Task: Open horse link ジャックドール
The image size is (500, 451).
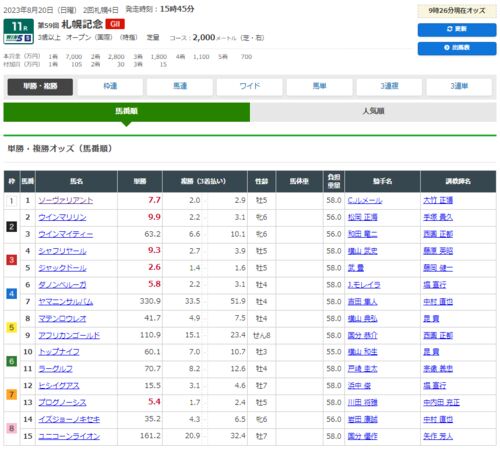Action: [62, 268]
